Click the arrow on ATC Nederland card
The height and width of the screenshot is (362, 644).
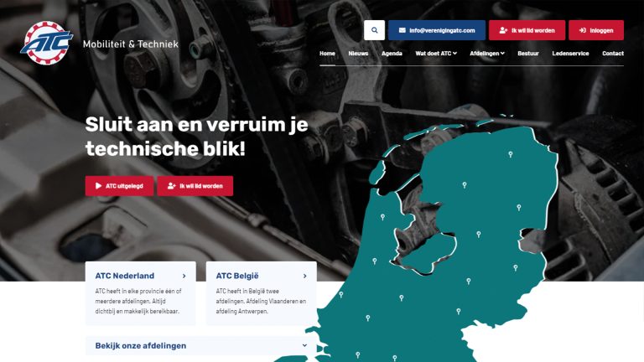click(184, 276)
